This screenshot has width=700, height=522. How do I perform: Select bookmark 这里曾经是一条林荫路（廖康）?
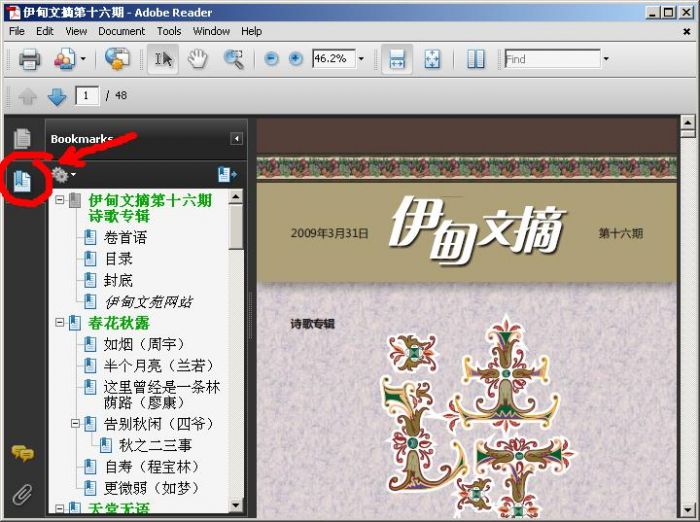point(162,395)
